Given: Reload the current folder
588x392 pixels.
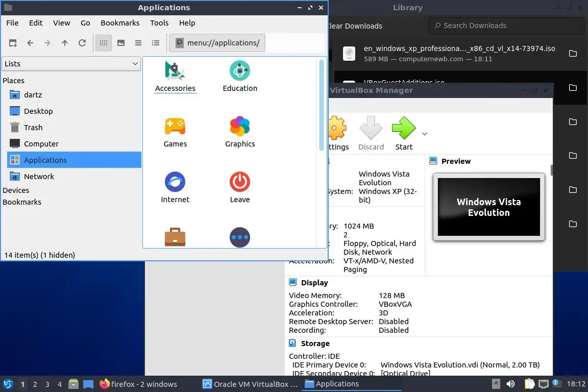Looking at the screenshot, I should [82, 43].
